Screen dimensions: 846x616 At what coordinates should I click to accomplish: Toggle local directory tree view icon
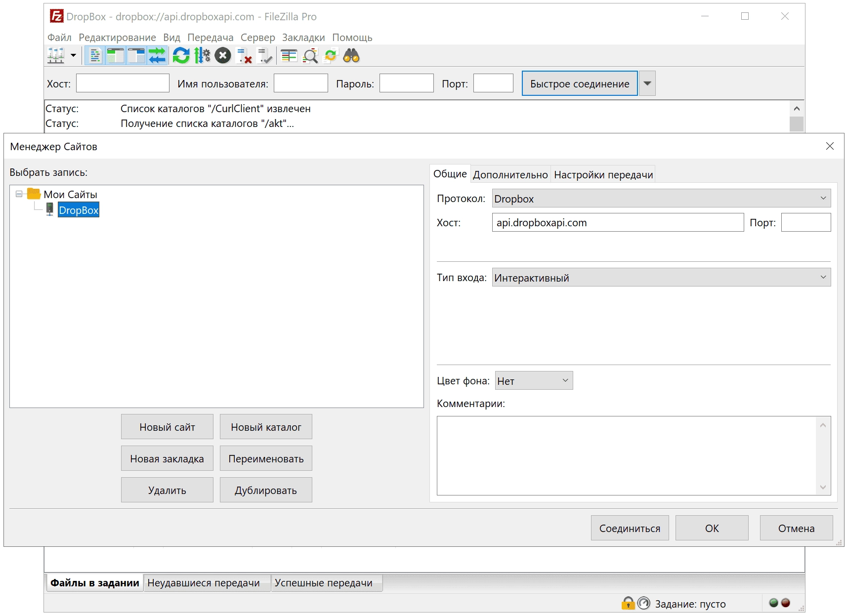tap(116, 56)
